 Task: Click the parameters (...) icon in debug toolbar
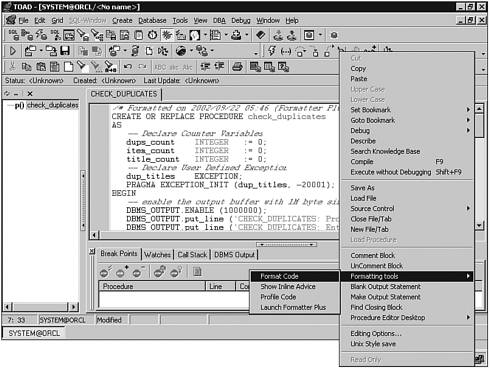coord(286,51)
